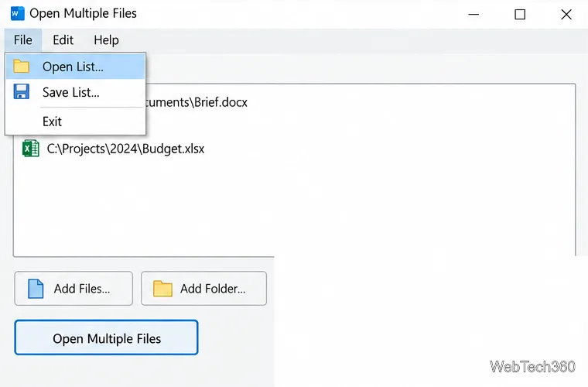
Task: Select the Brief.docx file entry
Action: tap(196, 102)
